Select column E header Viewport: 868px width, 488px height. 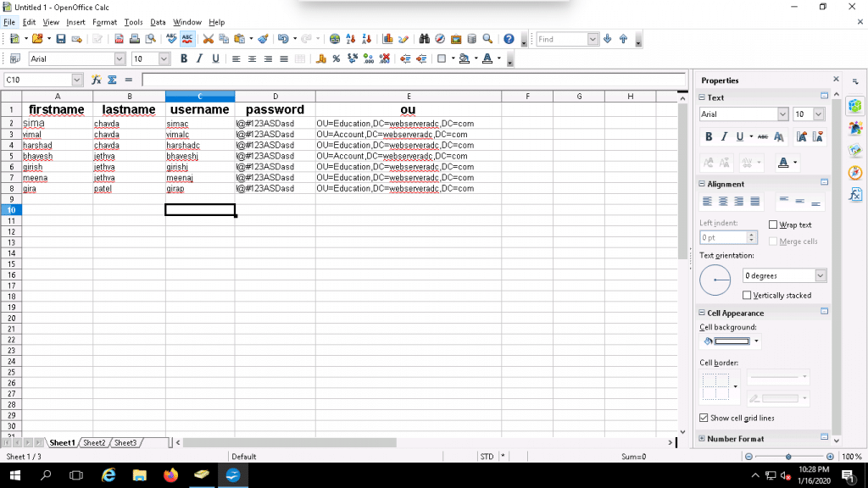409,97
